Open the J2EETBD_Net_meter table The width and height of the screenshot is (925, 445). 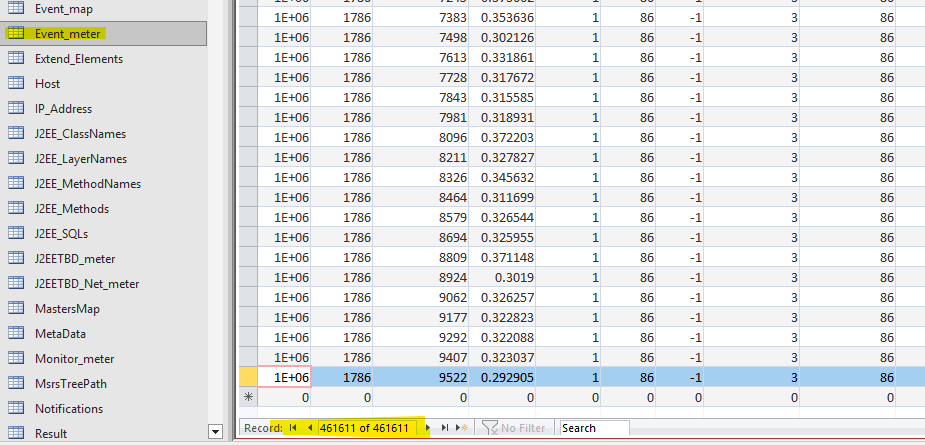click(x=104, y=284)
